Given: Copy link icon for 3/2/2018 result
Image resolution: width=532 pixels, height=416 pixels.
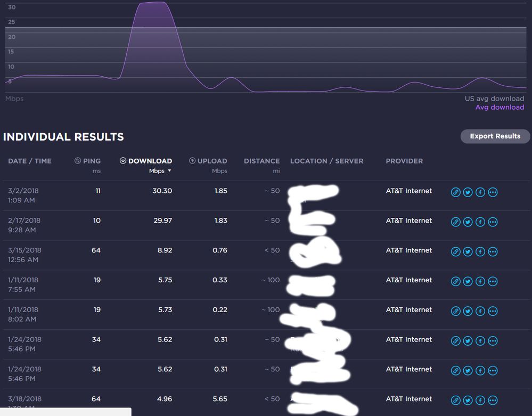Looking at the screenshot, I should point(455,192).
